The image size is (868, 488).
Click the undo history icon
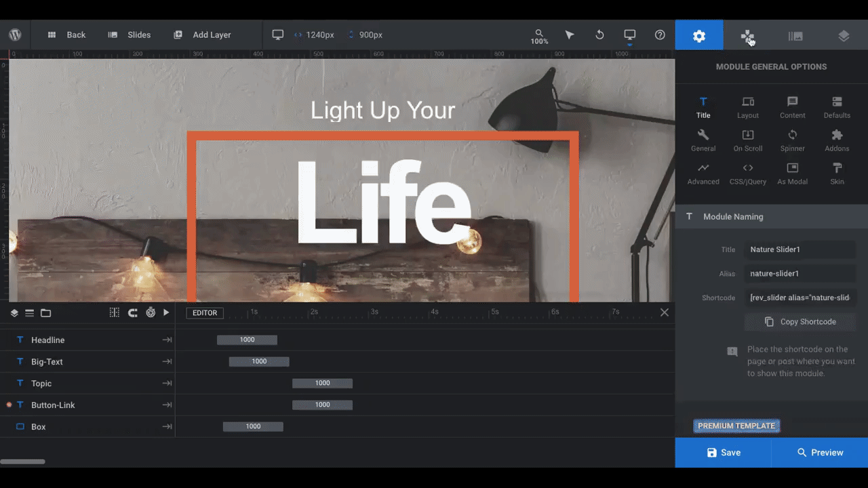tap(599, 35)
